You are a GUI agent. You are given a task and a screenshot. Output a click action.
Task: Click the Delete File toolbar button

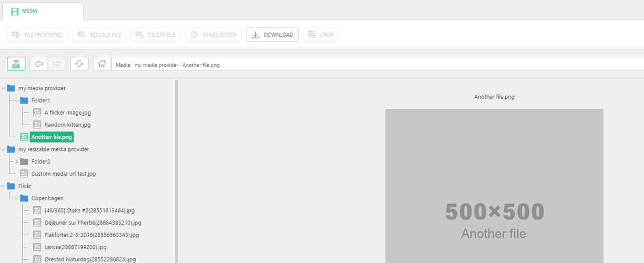[156, 35]
